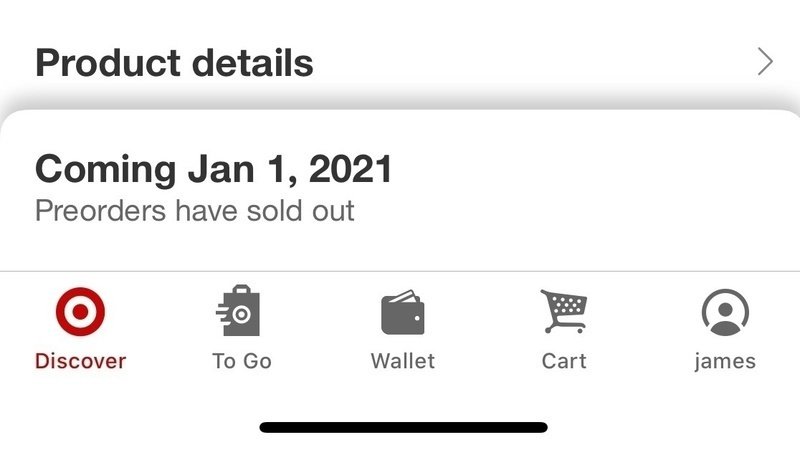Viewport: 800px width, 450px height.
Task: Tap the shopping Cart icon
Action: click(563, 313)
